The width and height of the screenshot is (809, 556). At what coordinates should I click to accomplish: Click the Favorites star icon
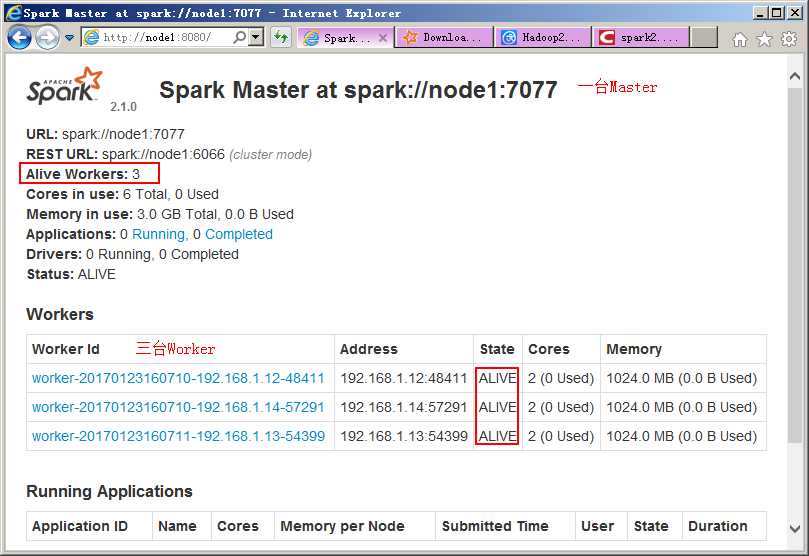765,39
